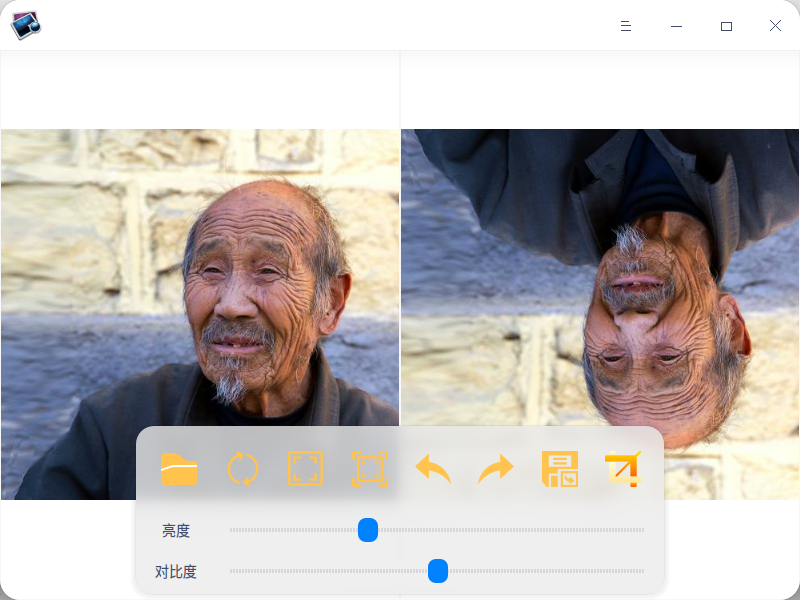Click the 对比度 contrast slider handle
Viewport: 800px width, 600px height.
pyautogui.click(x=438, y=571)
